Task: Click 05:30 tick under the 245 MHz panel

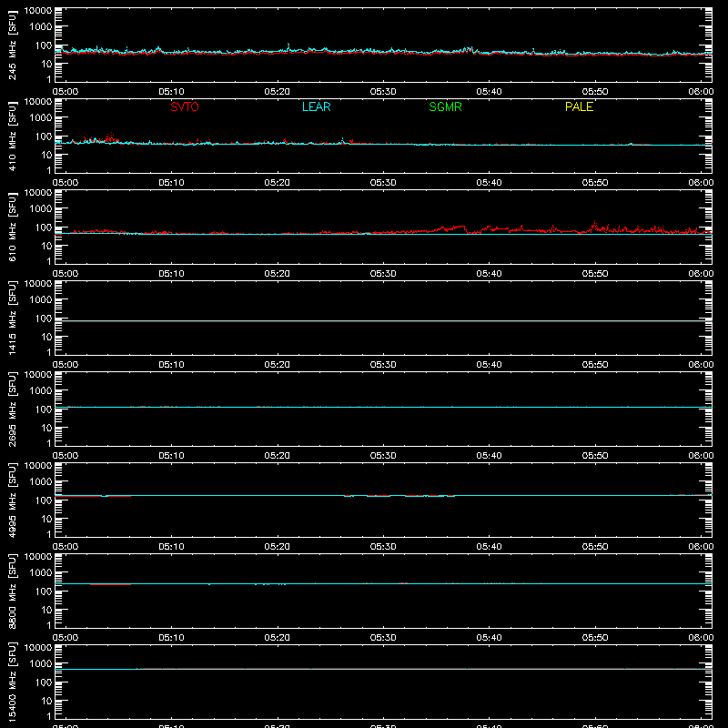Action: pos(383,92)
